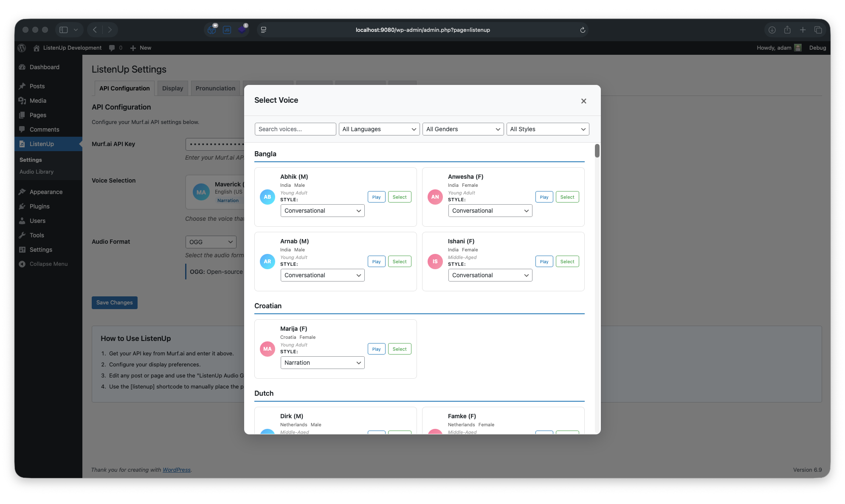Click the Search voices field
Viewport: 845px width, 504px height.
295,129
